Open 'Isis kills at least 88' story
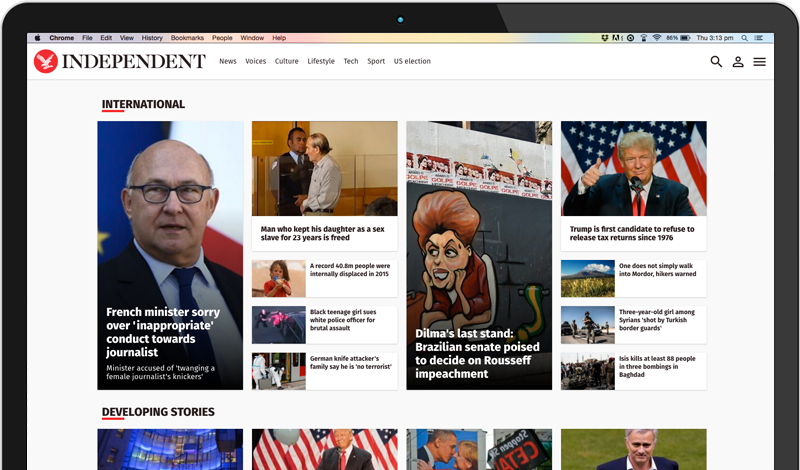This screenshot has height=470, width=800. (657, 366)
